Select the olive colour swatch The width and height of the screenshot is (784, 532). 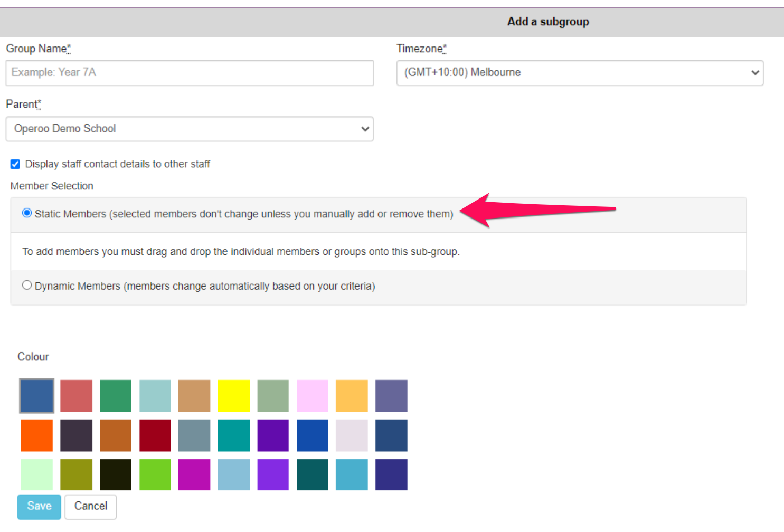(77, 474)
